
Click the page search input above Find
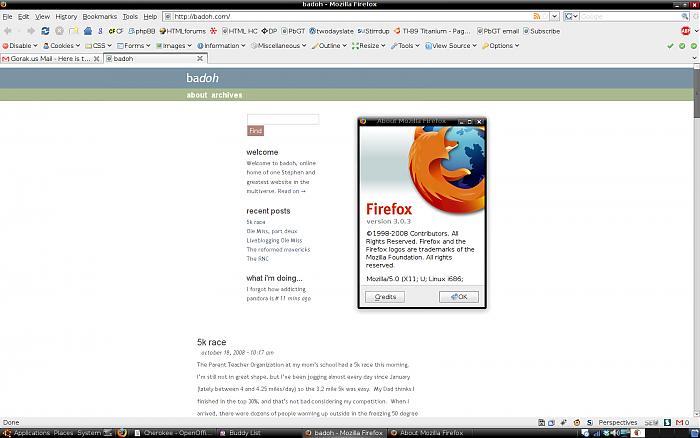(x=283, y=119)
